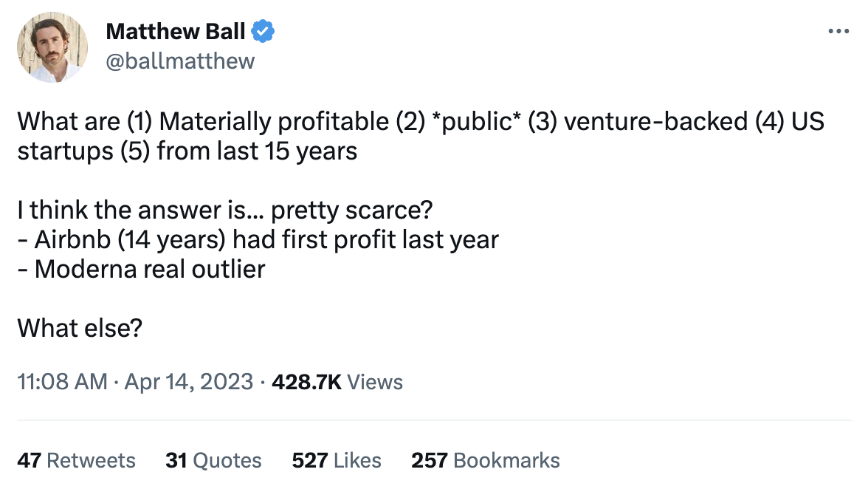View the 31 Quotes list
Image resolution: width=868 pixels, height=489 pixels.
213,460
